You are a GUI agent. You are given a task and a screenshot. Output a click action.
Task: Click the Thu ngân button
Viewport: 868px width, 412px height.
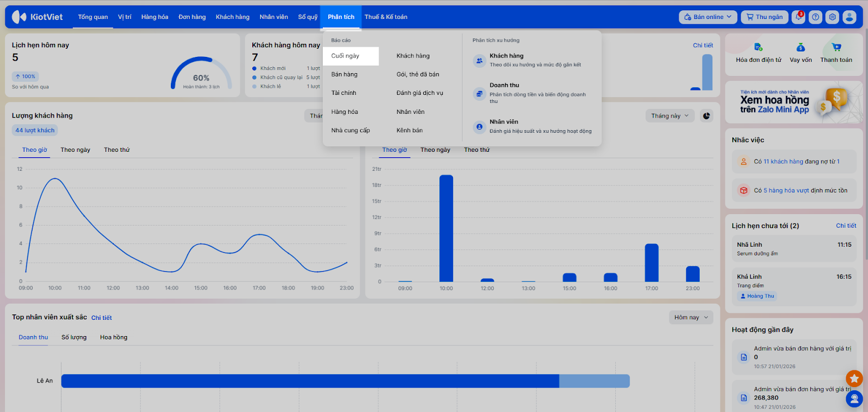coord(764,17)
